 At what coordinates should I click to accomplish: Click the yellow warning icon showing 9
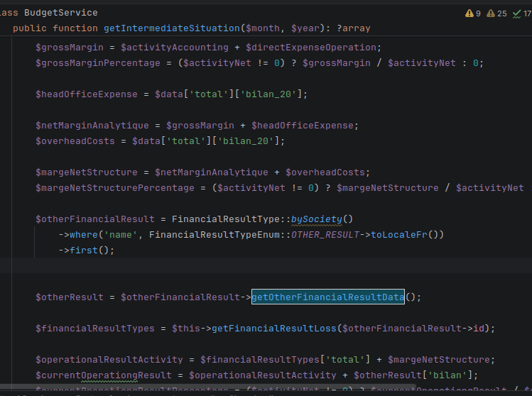click(x=473, y=13)
